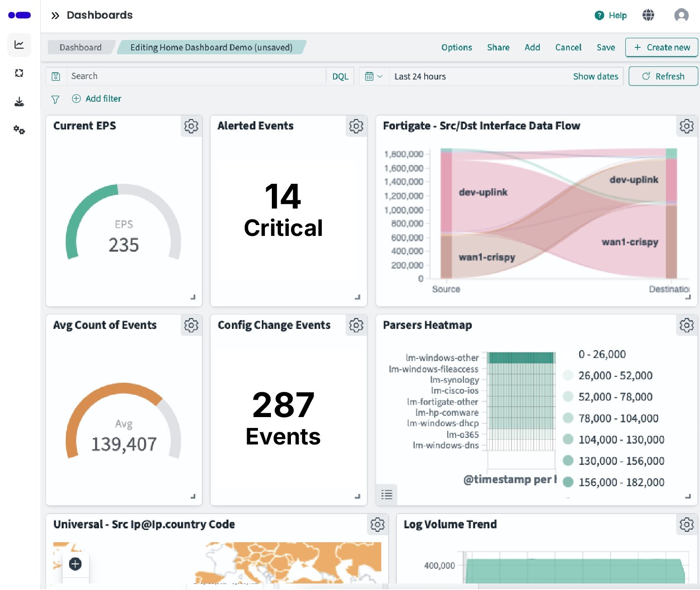Click into the Search query field
Viewport: 700px width, 590px height.
point(195,76)
